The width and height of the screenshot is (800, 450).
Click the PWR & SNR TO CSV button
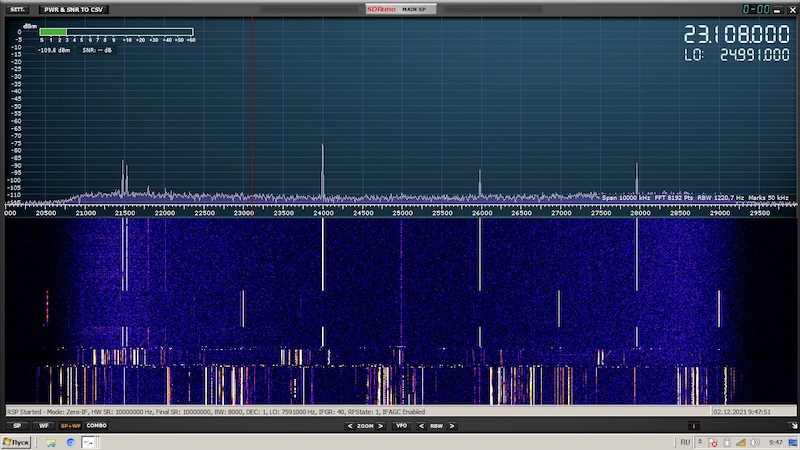coord(74,9)
